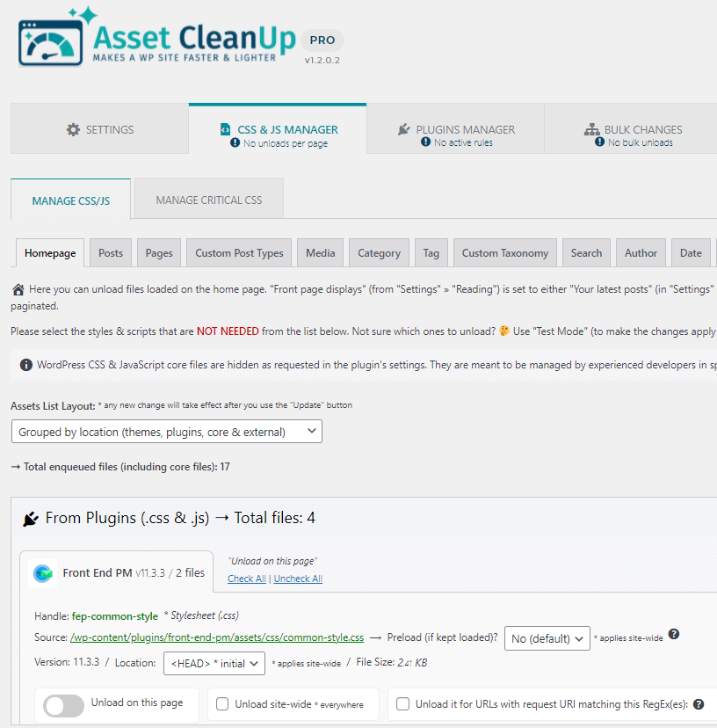Select the Category tab
The width and height of the screenshot is (717, 728).
(x=379, y=253)
